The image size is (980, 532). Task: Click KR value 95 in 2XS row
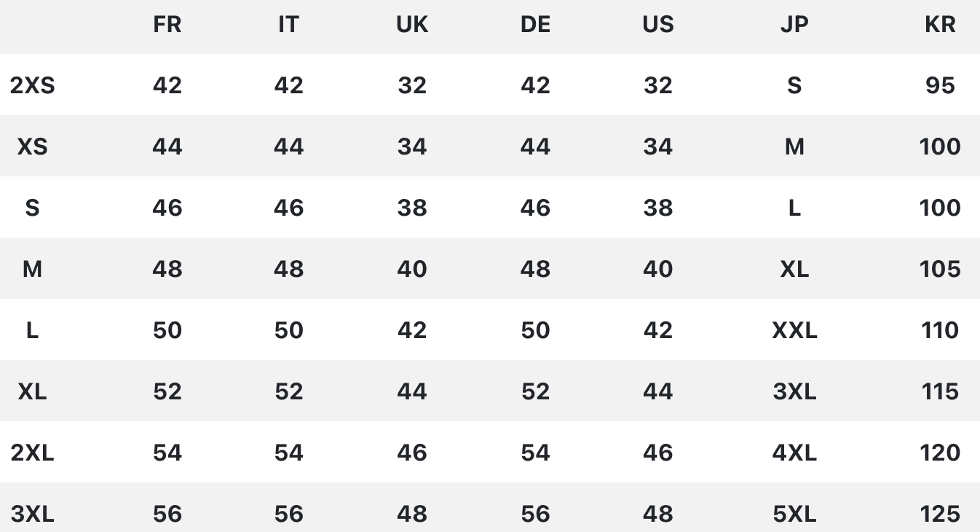tap(940, 86)
